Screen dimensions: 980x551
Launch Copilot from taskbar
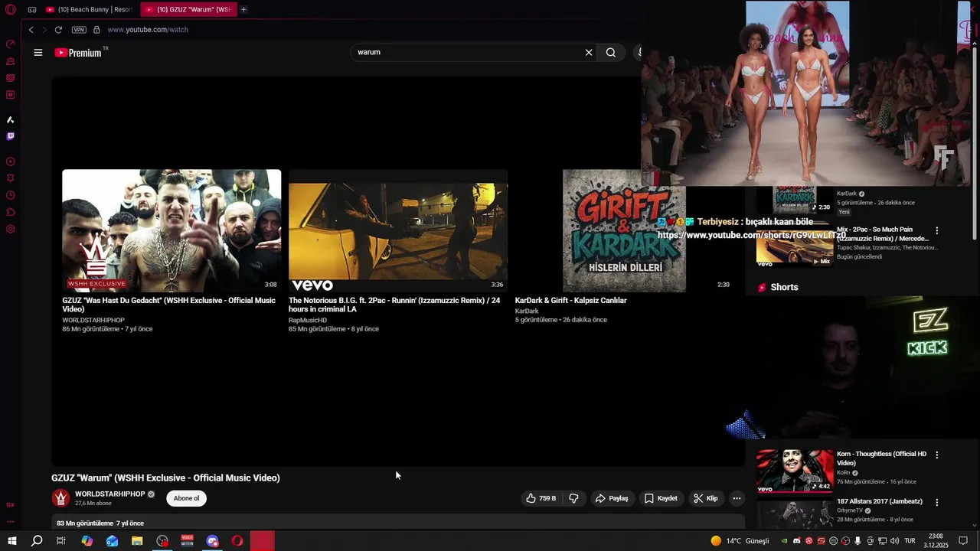[x=87, y=541]
